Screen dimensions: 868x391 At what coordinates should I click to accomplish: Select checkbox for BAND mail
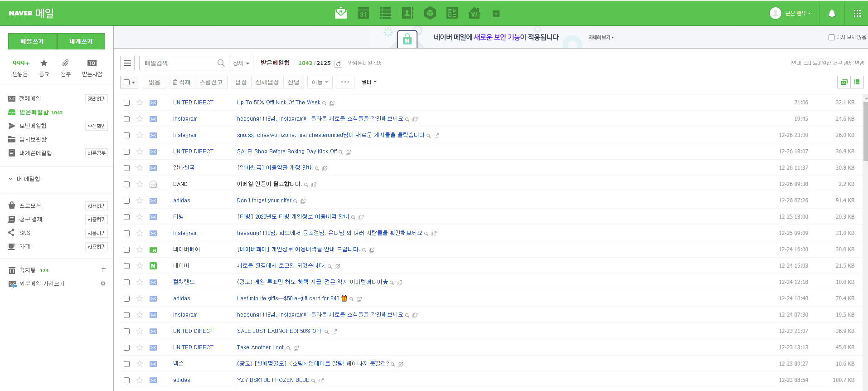tap(126, 184)
